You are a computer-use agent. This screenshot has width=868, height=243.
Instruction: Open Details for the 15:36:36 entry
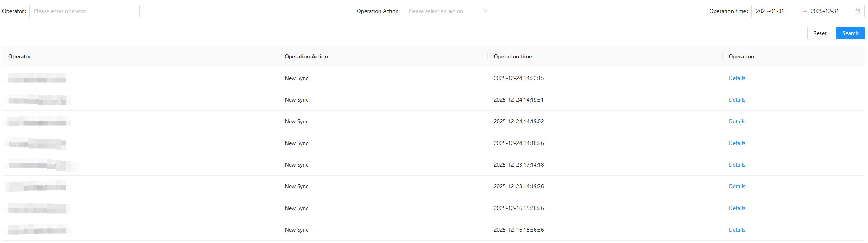pyautogui.click(x=737, y=230)
